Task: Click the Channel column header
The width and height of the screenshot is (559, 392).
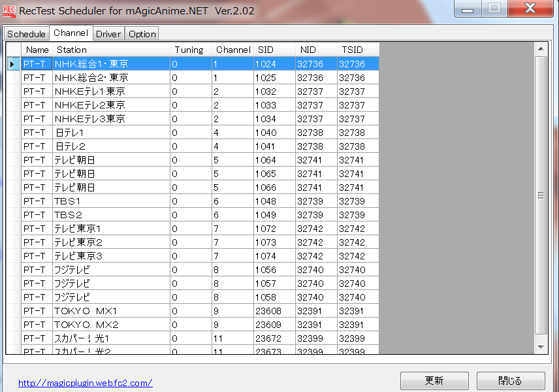Action: 232,50
